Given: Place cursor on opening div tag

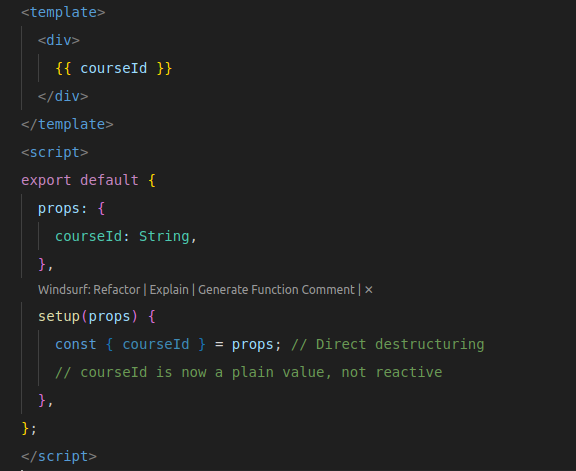Looking at the screenshot, I should [59, 40].
